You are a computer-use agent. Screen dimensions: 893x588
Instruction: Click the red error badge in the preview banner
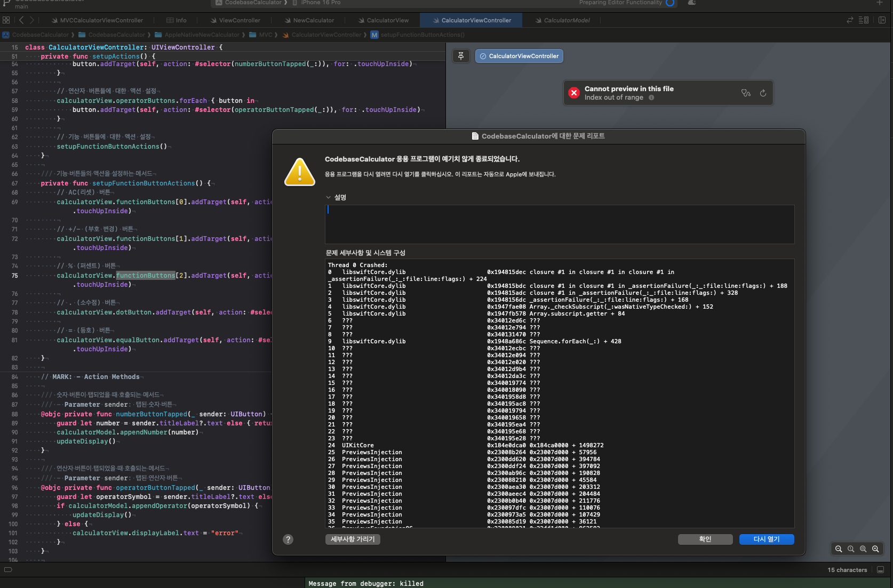[574, 93]
